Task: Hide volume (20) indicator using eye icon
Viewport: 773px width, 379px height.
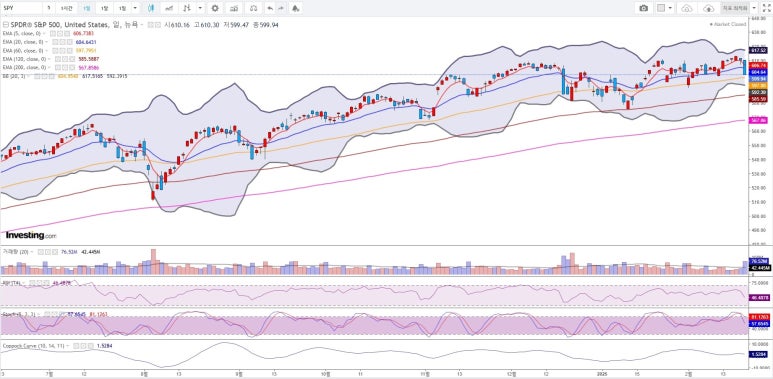Action: tap(40, 252)
